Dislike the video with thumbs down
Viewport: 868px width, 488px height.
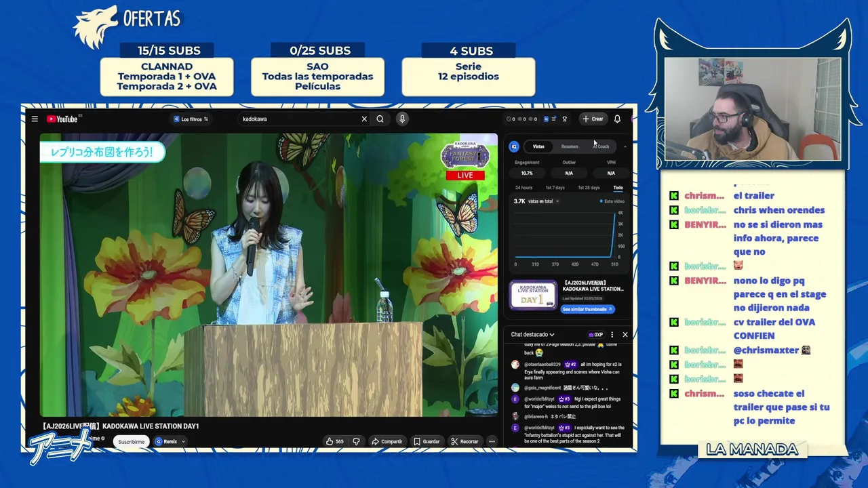[356, 441]
